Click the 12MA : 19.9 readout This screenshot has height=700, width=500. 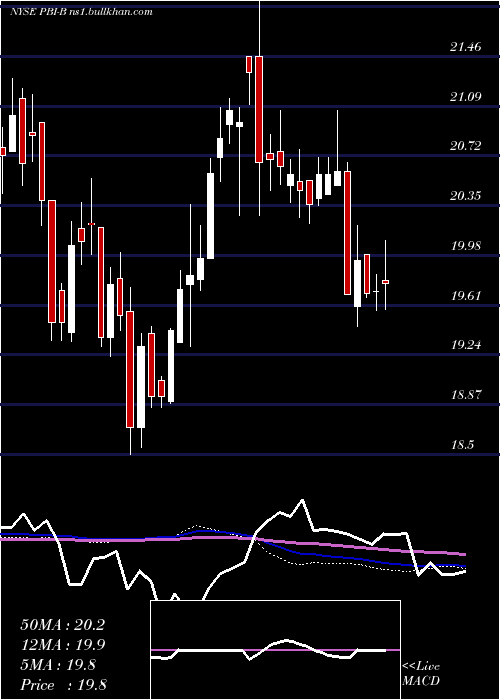[62, 645]
